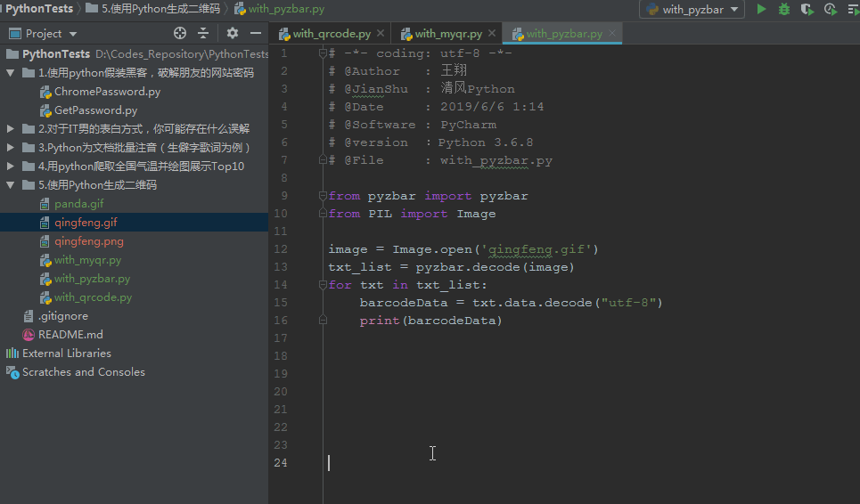Click the External Libraries icon
Image resolution: width=860 pixels, height=504 pixels.
tap(12, 353)
